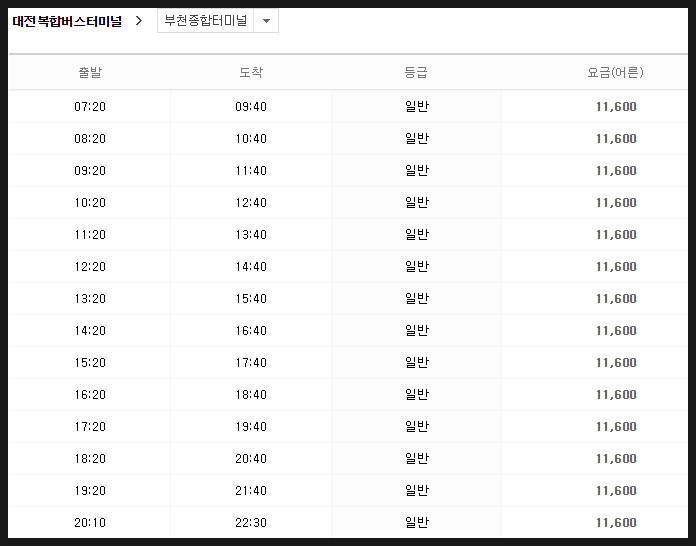Select the 19:20 departure time
This screenshot has height=546, width=696.
pos(90,491)
